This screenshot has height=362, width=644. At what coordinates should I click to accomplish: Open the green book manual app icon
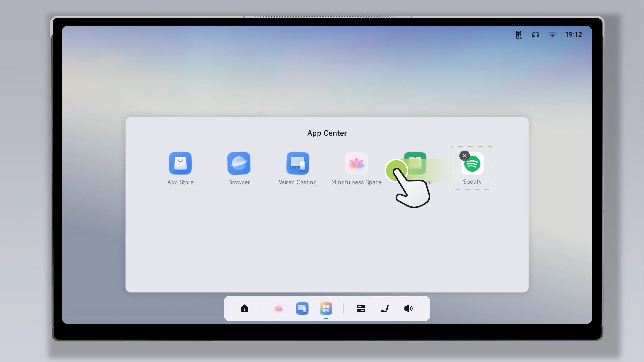(x=415, y=163)
